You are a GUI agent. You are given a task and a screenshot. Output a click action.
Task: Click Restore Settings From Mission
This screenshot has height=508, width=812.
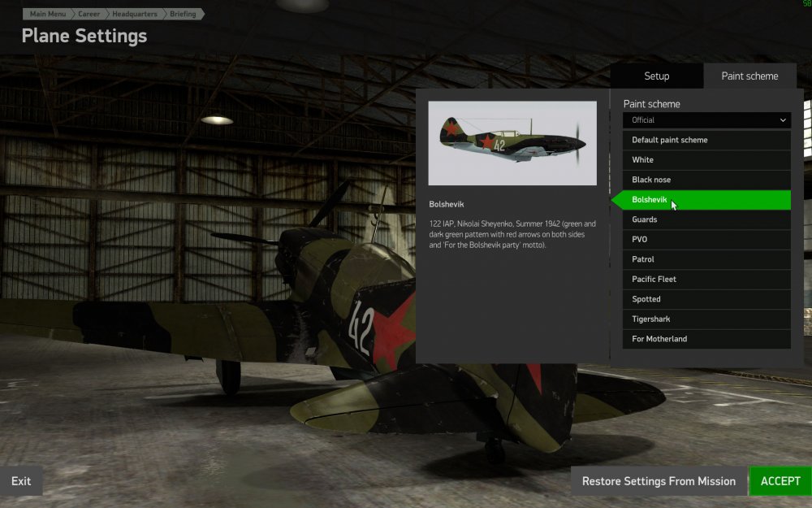659,481
